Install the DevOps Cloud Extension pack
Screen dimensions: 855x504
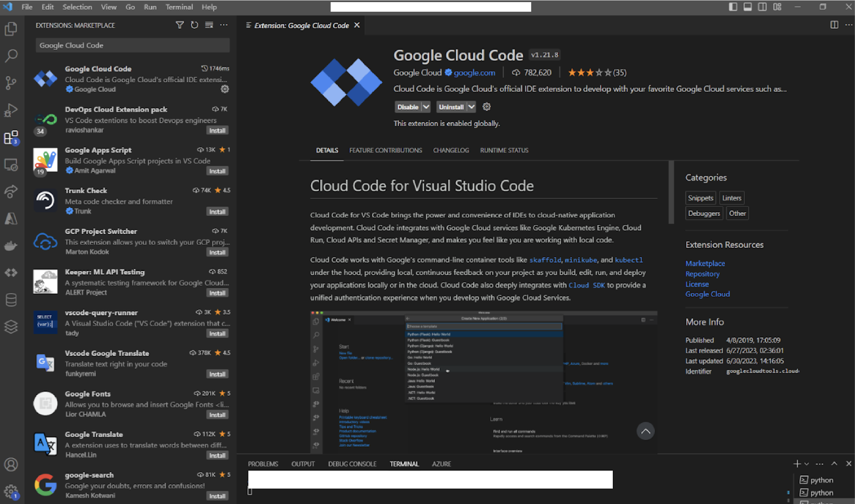217,130
